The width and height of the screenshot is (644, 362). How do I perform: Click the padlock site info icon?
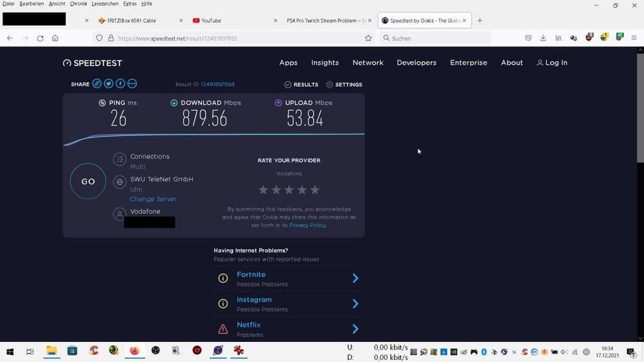coord(111,38)
